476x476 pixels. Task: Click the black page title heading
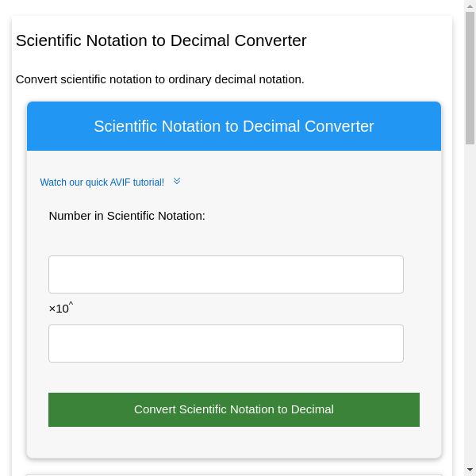[x=161, y=40]
